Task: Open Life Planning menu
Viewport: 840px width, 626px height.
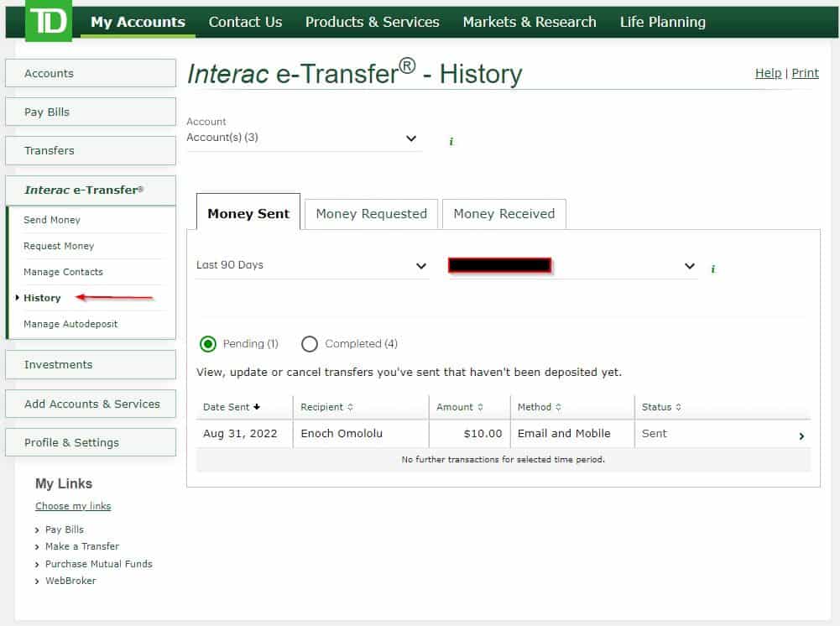Action: coord(663,22)
